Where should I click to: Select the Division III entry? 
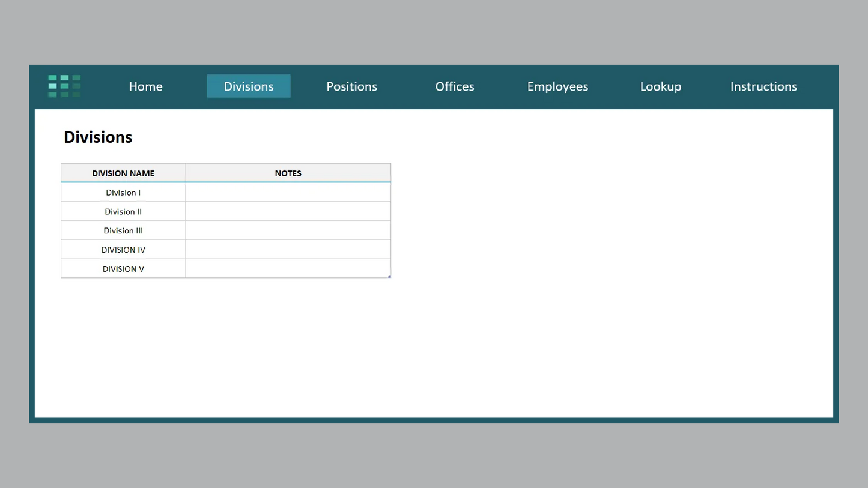pyautogui.click(x=123, y=230)
